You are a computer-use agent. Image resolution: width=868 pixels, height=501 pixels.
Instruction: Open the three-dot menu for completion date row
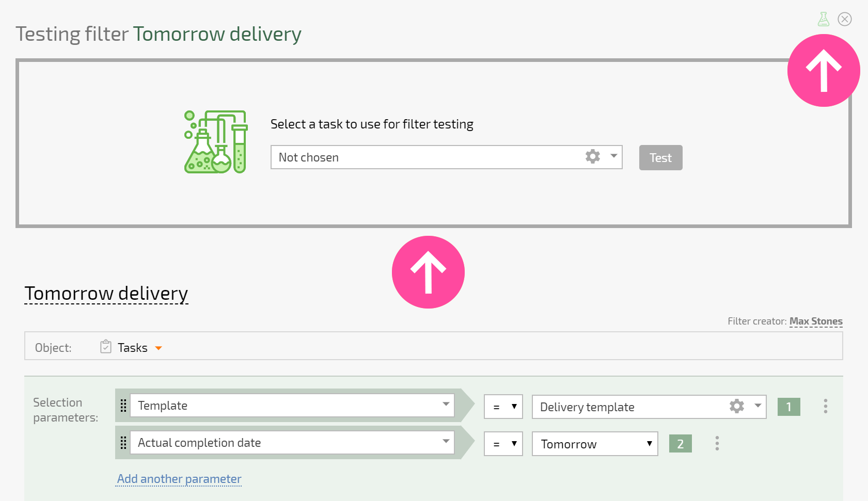coord(717,443)
